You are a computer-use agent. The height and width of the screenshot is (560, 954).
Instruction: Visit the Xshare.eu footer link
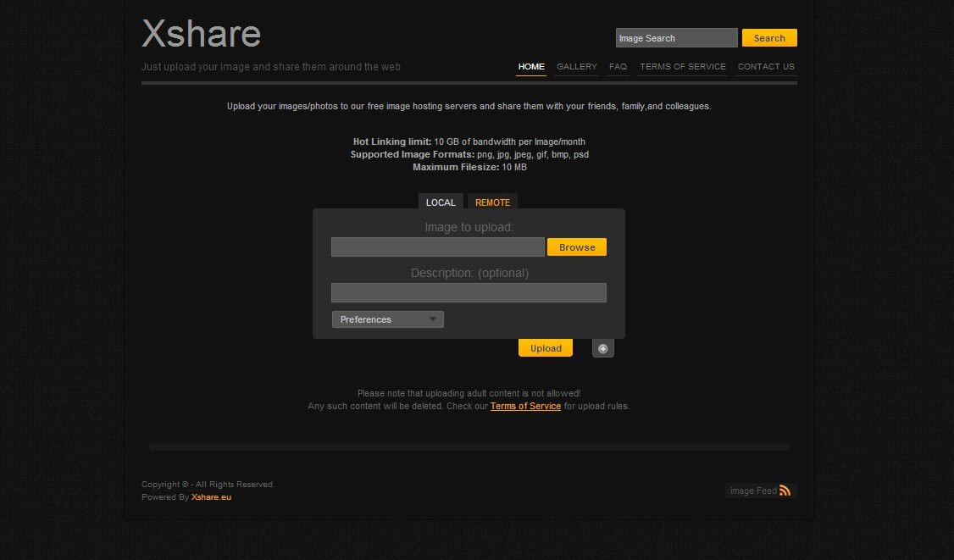pos(211,497)
